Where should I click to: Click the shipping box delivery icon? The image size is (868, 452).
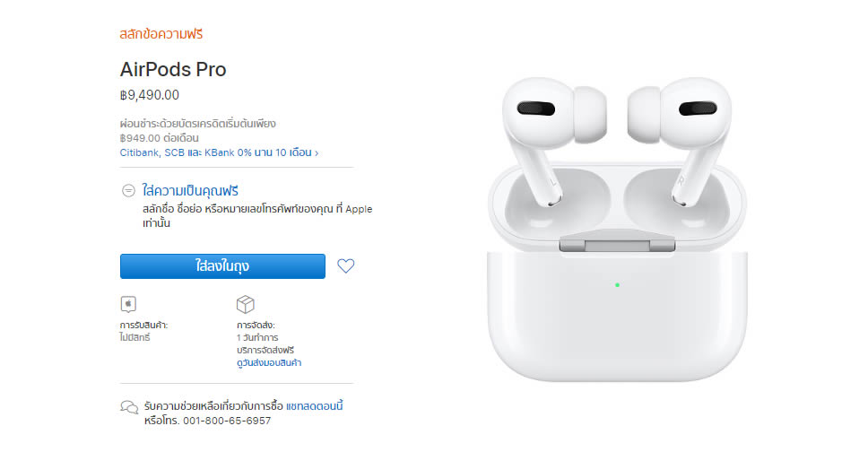click(x=245, y=304)
